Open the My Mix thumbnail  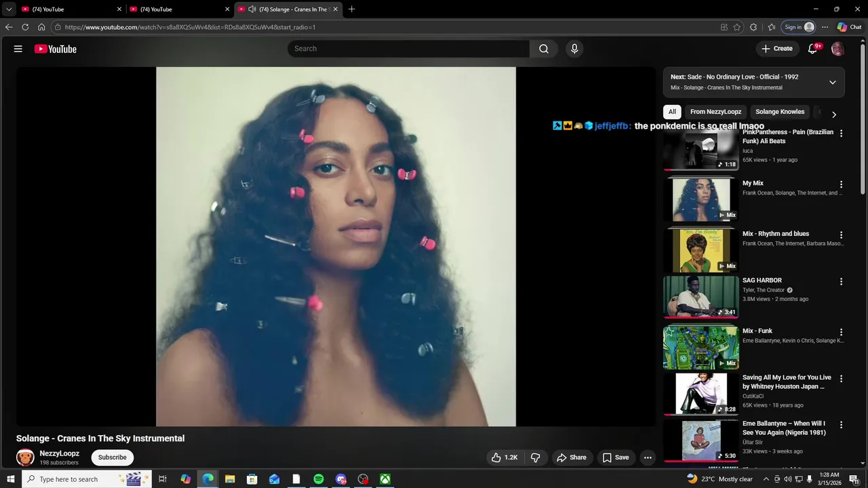(x=701, y=199)
